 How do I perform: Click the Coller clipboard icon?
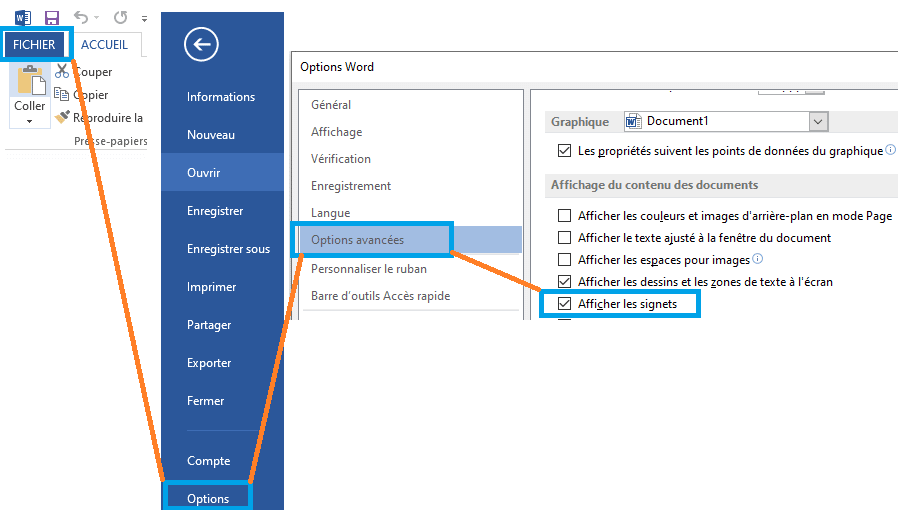coord(30,80)
